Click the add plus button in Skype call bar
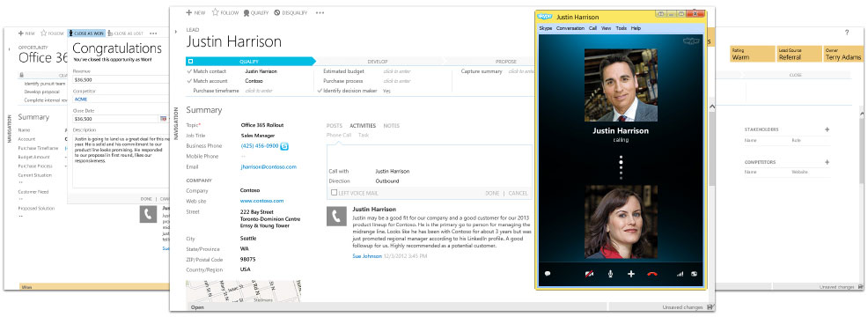This screenshot has width=868, height=317. tap(630, 274)
